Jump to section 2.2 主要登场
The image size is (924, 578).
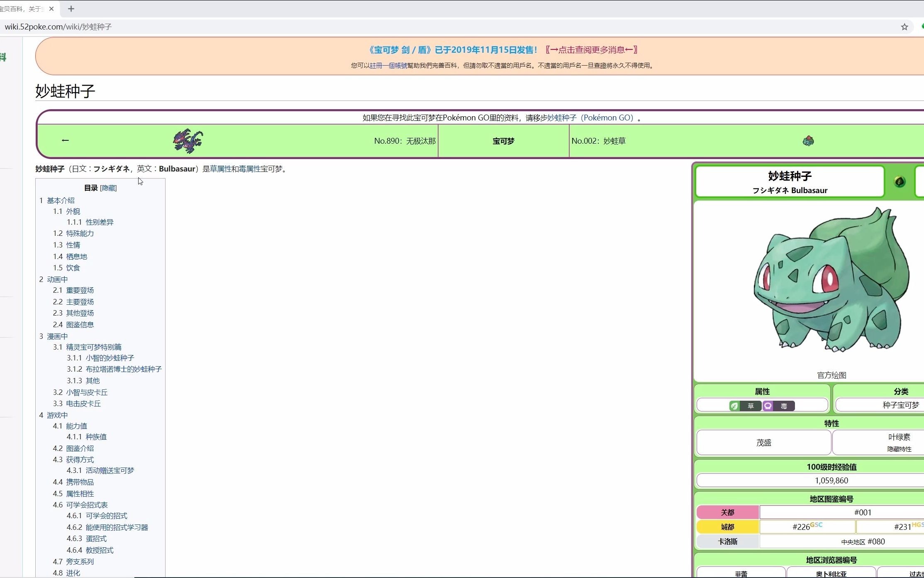(80, 302)
